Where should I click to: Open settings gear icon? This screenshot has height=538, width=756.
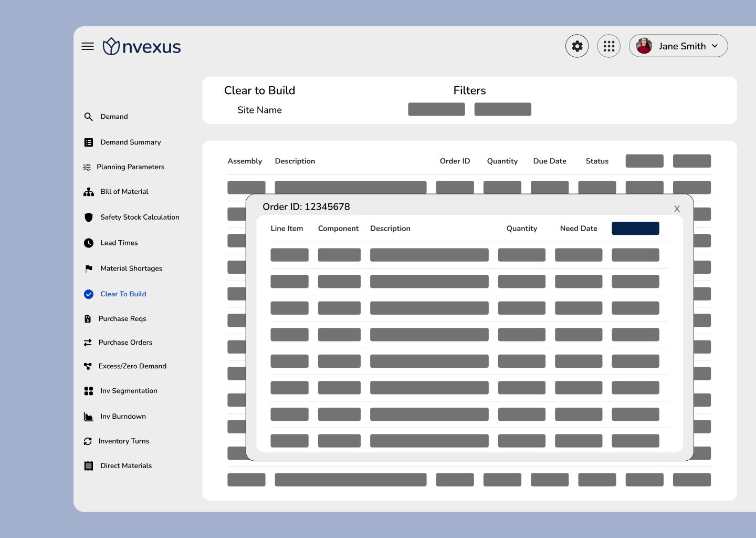pos(577,46)
